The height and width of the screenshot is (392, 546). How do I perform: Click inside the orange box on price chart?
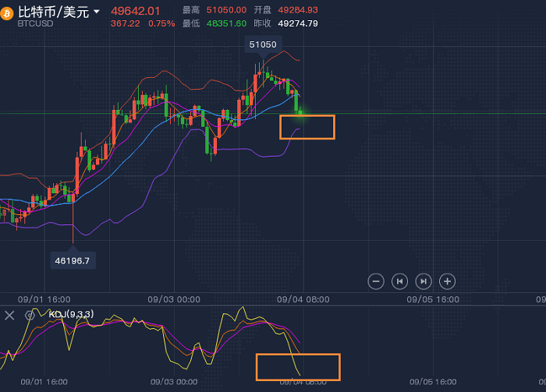coord(307,127)
